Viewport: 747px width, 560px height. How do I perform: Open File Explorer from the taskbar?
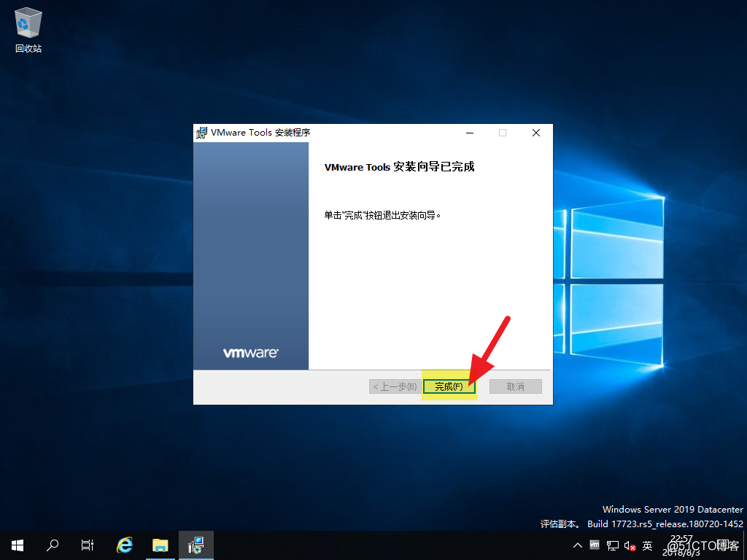(160, 545)
